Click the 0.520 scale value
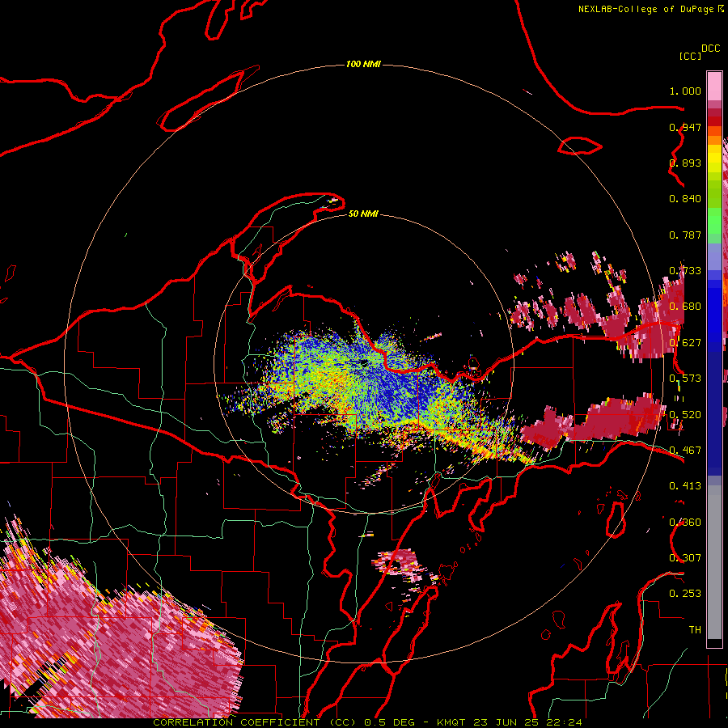 (x=685, y=414)
